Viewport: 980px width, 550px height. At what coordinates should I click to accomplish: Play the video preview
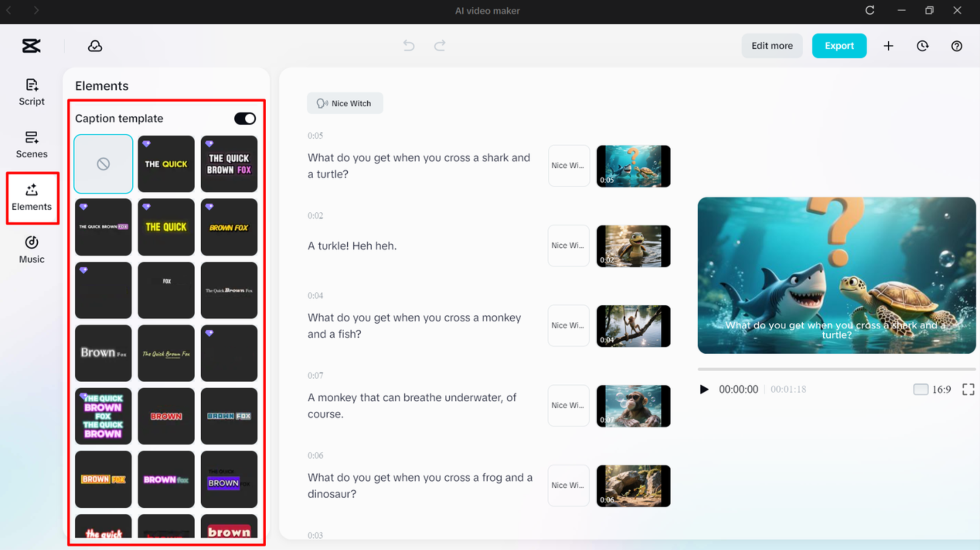[704, 389]
